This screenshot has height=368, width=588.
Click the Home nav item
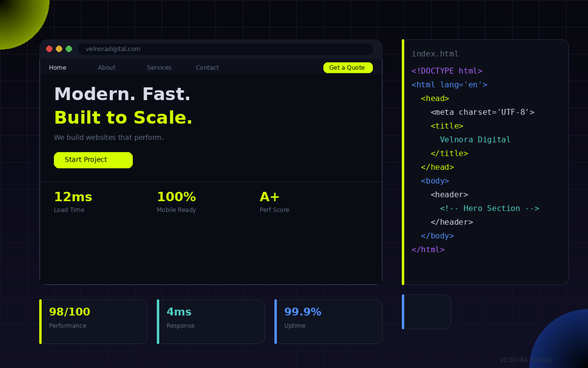pos(57,68)
